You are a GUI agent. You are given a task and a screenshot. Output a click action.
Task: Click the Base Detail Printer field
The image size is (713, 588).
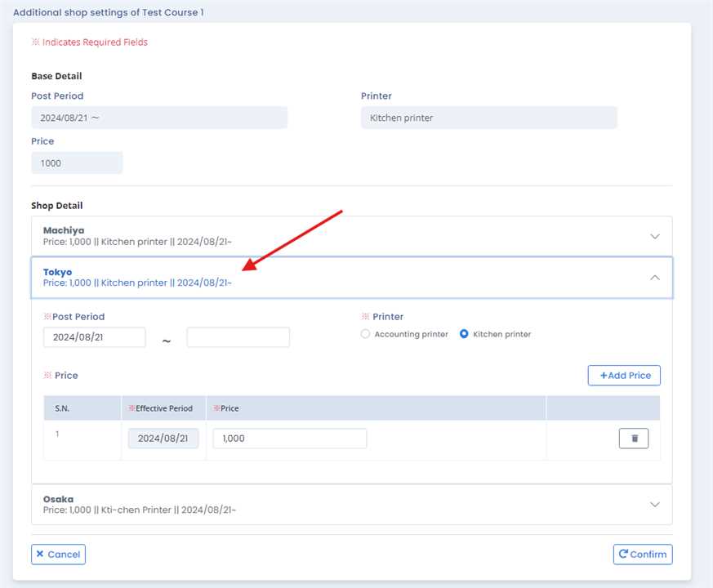[488, 118]
